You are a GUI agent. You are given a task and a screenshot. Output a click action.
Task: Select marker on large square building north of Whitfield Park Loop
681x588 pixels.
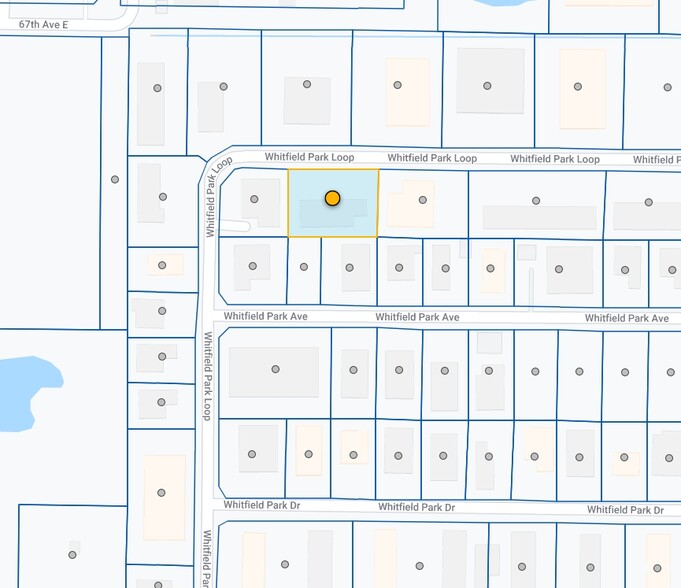pos(487,86)
